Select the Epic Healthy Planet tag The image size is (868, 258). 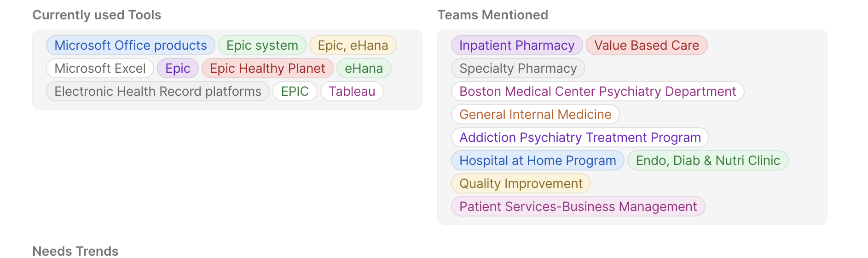[267, 68]
